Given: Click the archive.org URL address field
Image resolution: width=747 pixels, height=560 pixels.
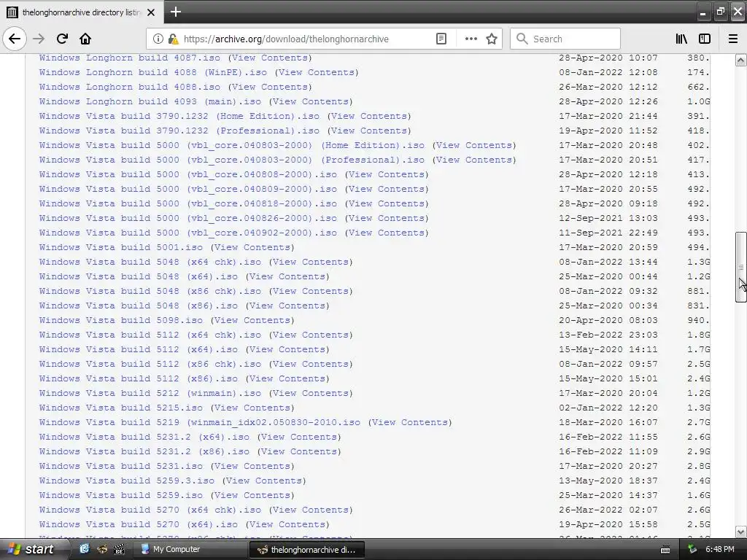Looking at the screenshot, I should [286, 39].
